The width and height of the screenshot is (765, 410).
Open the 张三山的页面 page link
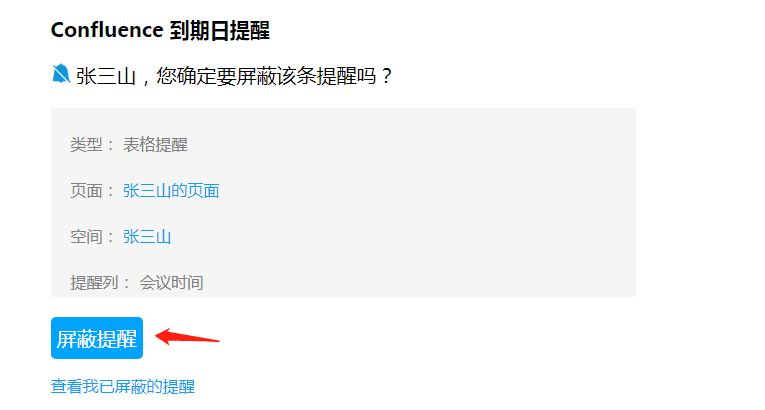coord(171,191)
